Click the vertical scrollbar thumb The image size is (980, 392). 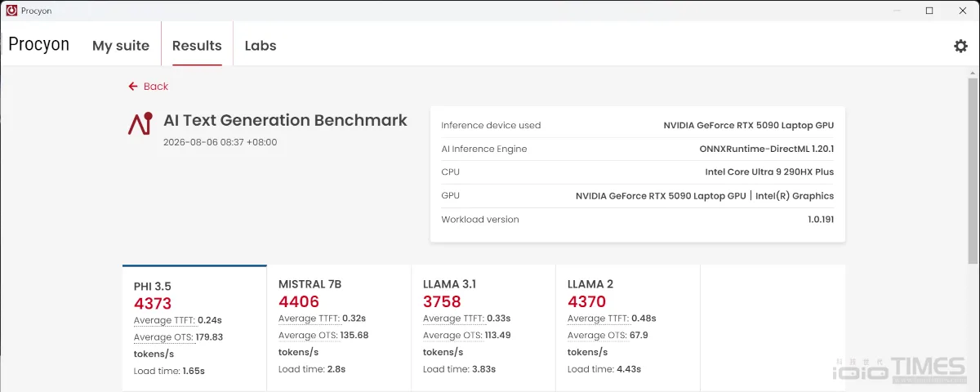click(x=973, y=171)
